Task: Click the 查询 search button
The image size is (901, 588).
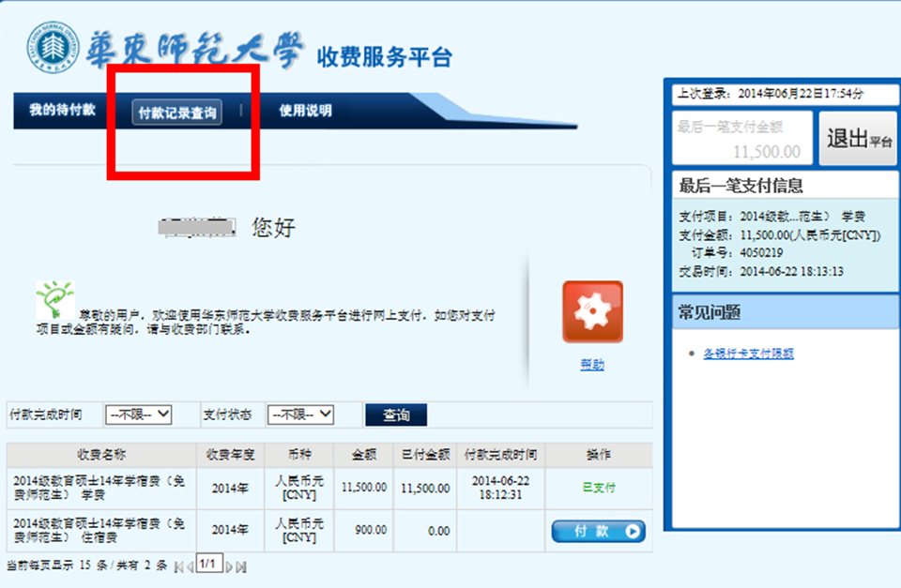Action: pos(396,415)
